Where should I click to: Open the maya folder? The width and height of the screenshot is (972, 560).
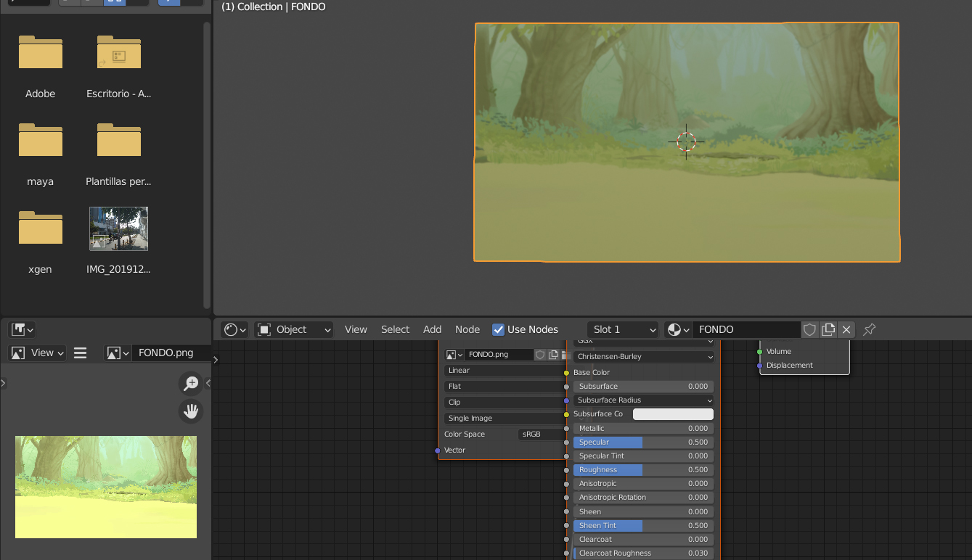click(x=41, y=140)
